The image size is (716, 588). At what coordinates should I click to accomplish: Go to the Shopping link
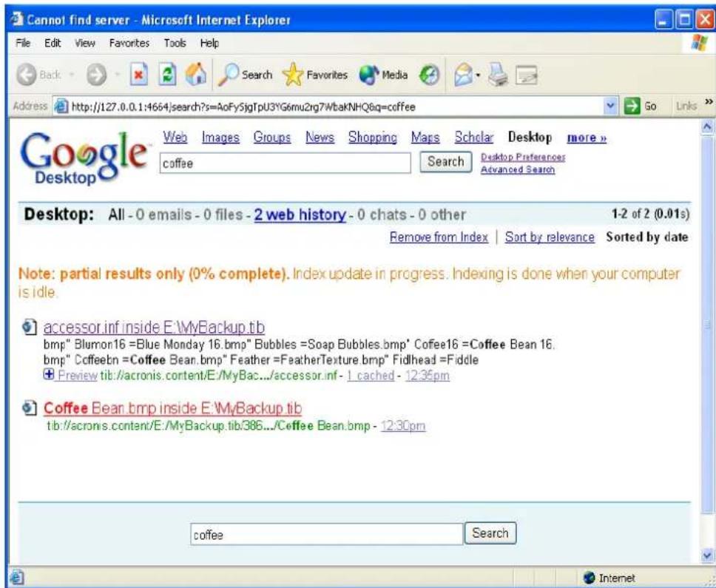click(x=373, y=138)
